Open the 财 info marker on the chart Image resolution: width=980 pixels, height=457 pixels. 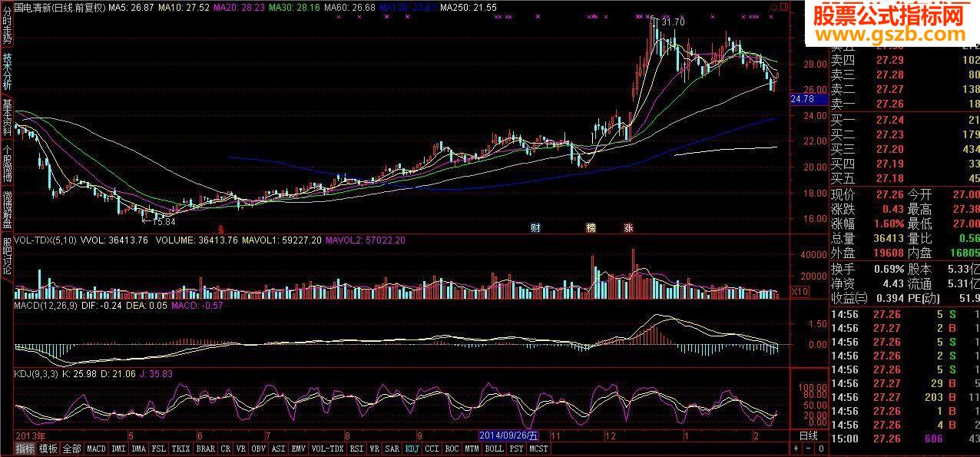(x=535, y=228)
